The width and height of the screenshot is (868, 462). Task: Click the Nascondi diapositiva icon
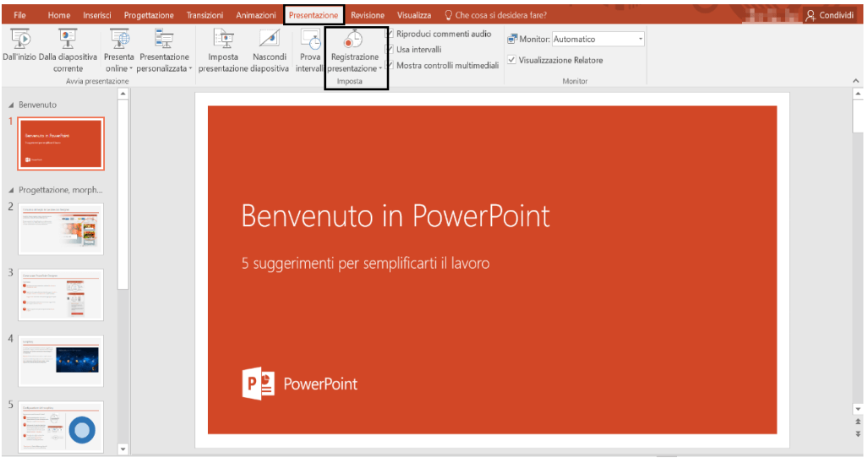[269, 39]
